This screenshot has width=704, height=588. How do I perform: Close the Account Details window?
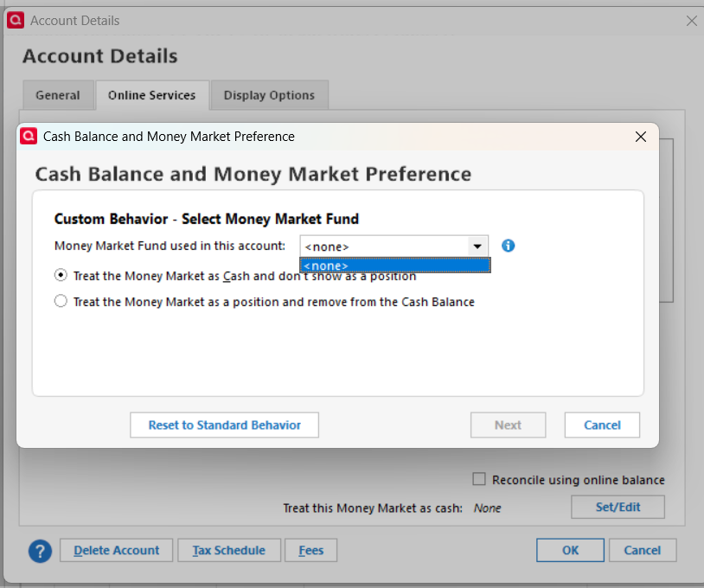(x=691, y=21)
